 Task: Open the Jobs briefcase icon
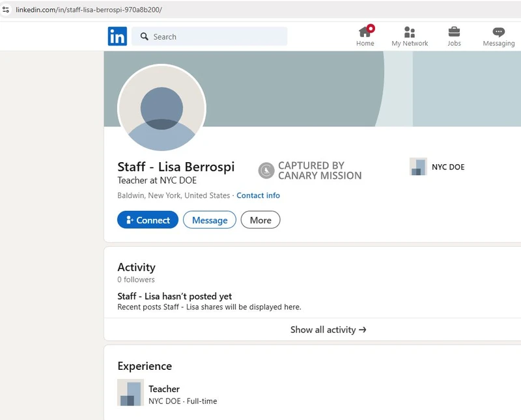[454, 32]
